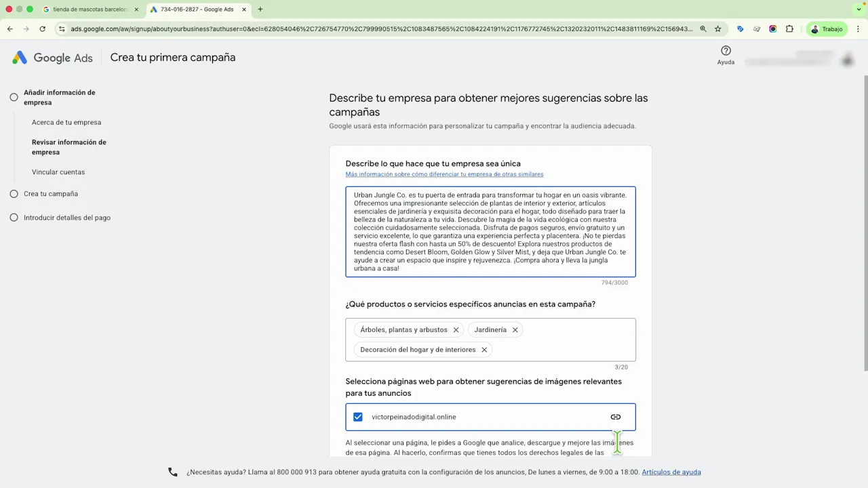Open the Chrome three-dot menu
This screenshot has width=868, height=488.
coord(859,29)
